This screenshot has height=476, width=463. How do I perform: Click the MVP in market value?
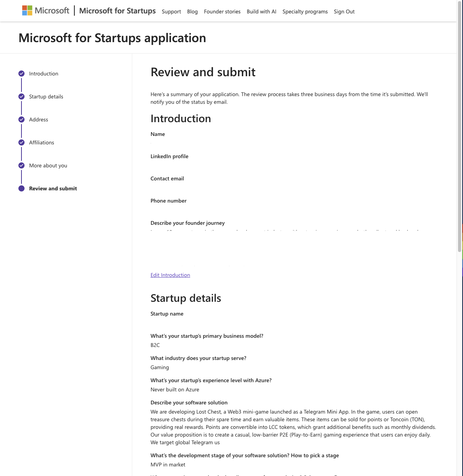[x=168, y=465]
